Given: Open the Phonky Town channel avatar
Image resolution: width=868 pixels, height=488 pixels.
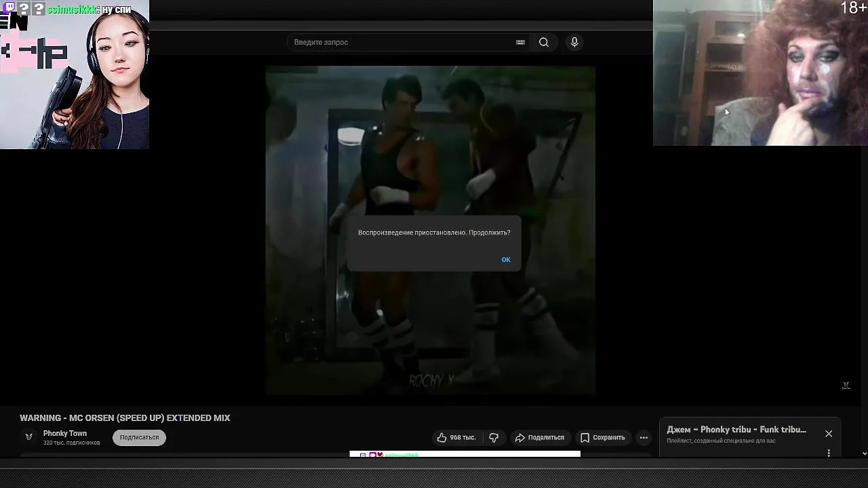Looking at the screenshot, I should click(x=28, y=437).
